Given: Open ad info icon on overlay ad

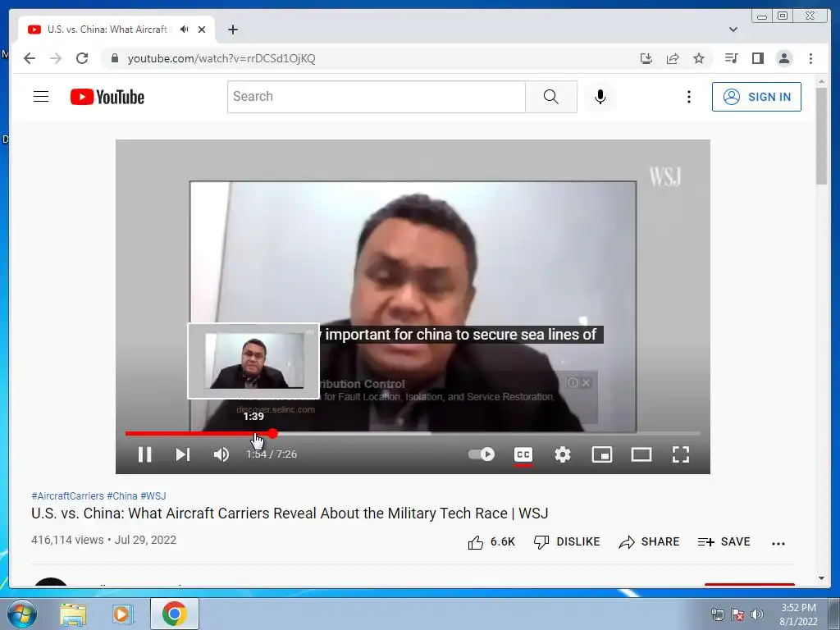Looking at the screenshot, I should click(x=573, y=382).
